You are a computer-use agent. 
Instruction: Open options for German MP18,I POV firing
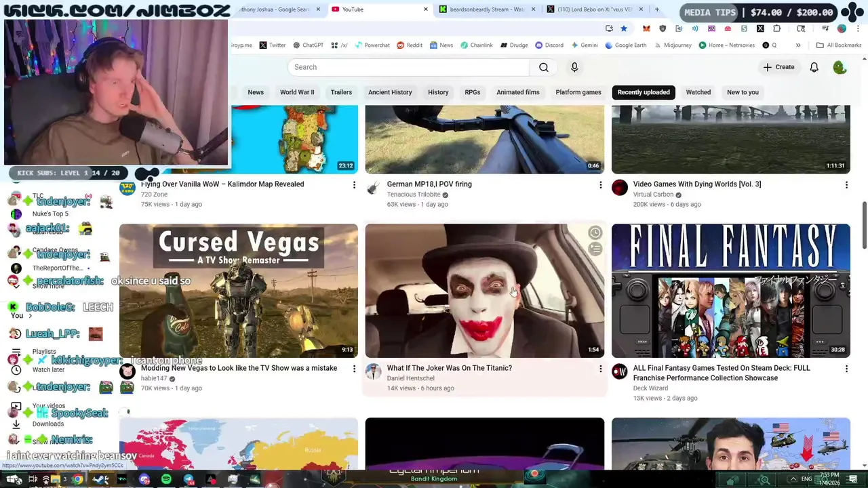point(600,184)
